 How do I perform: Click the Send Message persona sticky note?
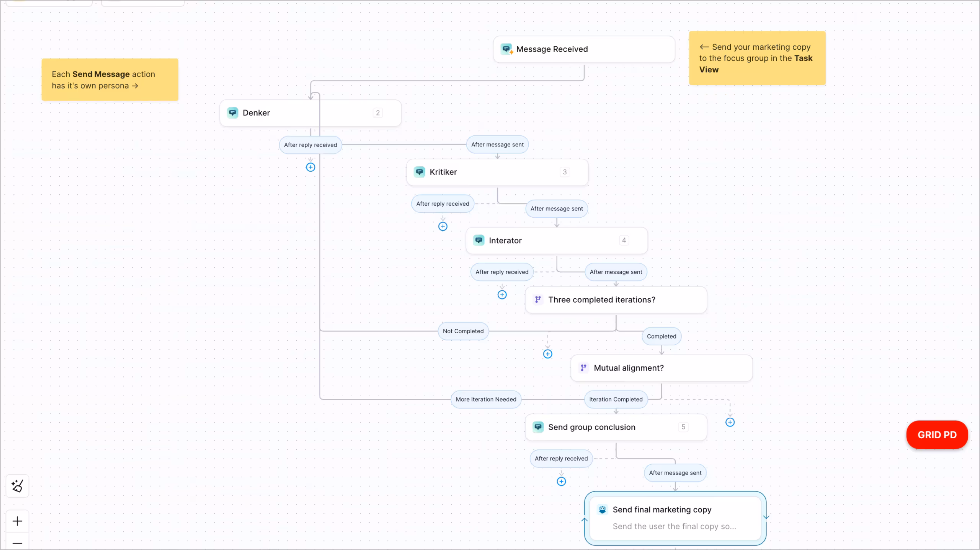coord(110,80)
